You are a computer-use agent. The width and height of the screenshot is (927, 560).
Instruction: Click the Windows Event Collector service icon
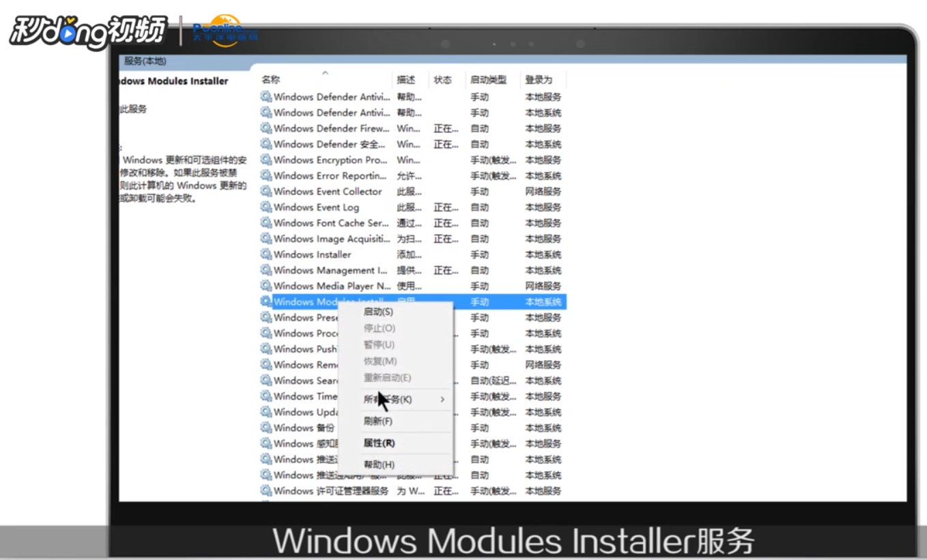266,191
